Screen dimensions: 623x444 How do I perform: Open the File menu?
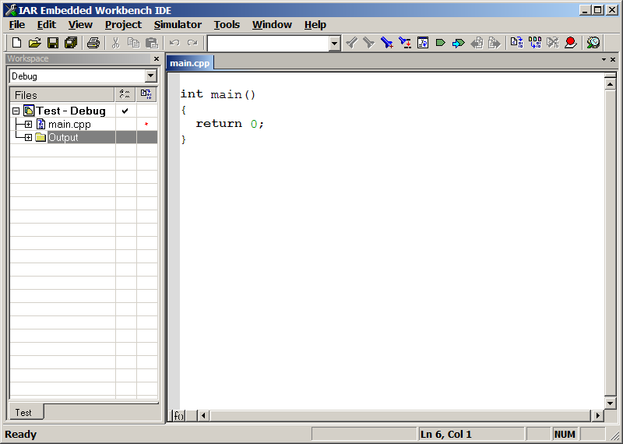17,25
